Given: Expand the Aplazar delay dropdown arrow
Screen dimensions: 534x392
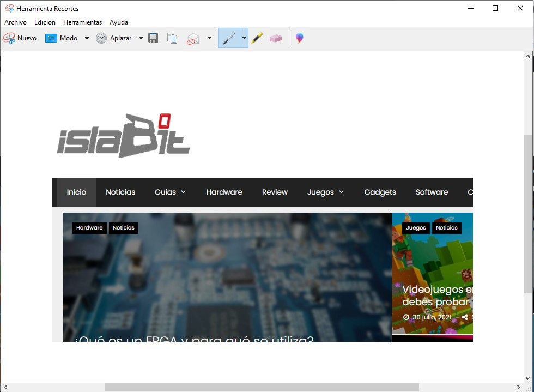Looking at the screenshot, I should tap(141, 38).
